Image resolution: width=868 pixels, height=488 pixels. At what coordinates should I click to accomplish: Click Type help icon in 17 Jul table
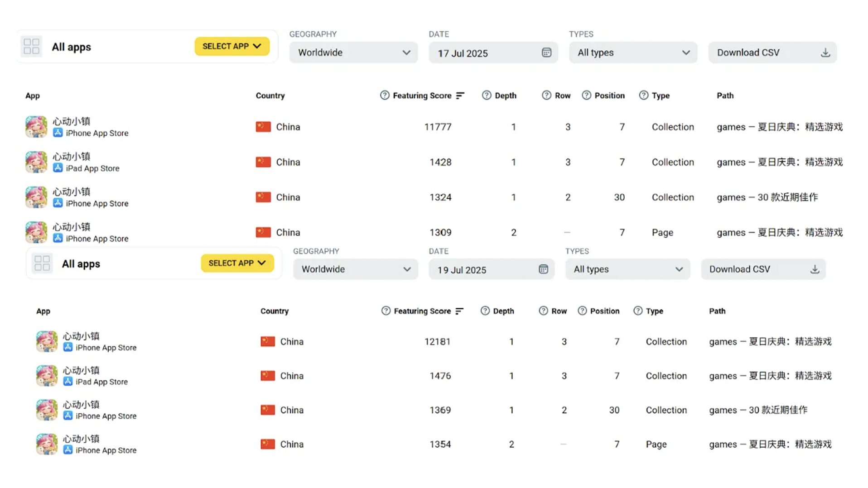coord(643,96)
